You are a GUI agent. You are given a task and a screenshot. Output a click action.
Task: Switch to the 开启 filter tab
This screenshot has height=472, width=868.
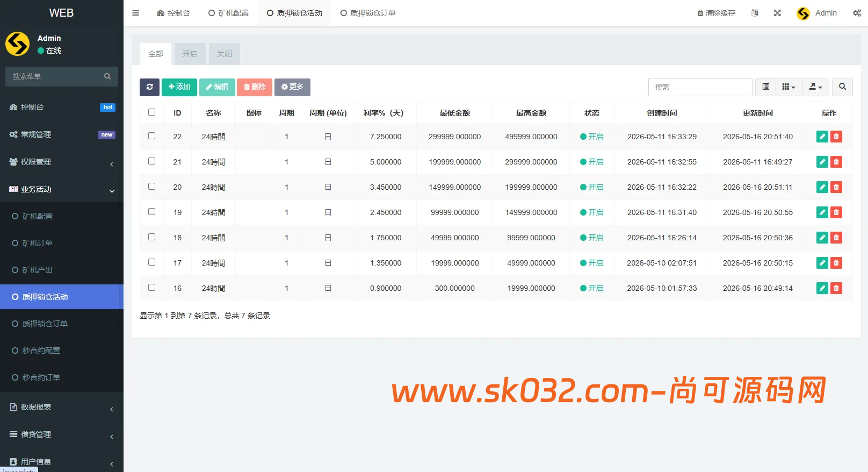click(x=190, y=54)
